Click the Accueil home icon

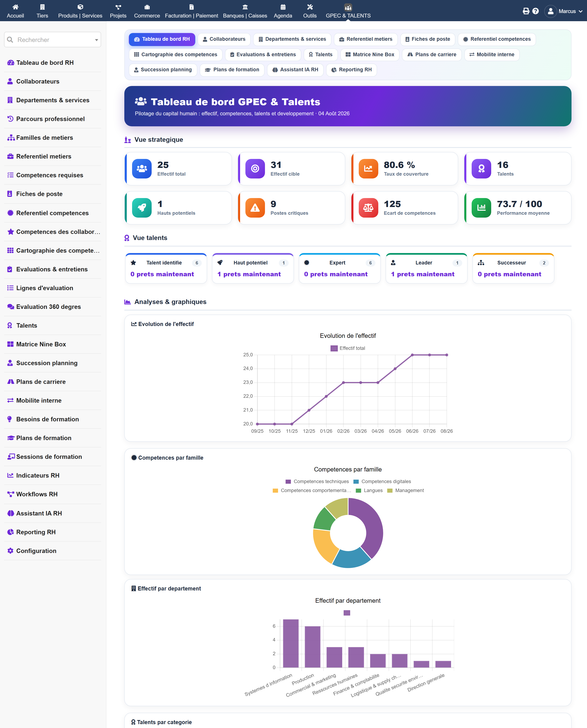click(15, 7)
